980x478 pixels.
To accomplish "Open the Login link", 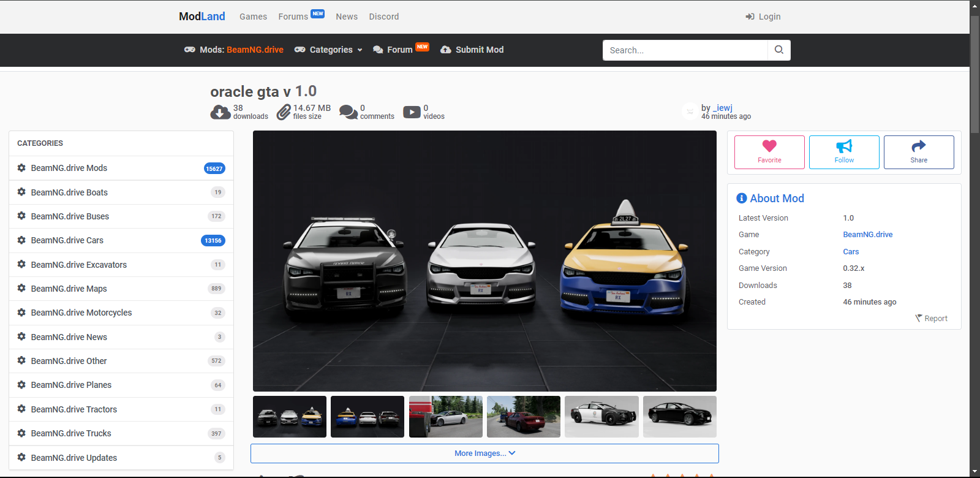I will pos(763,17).
